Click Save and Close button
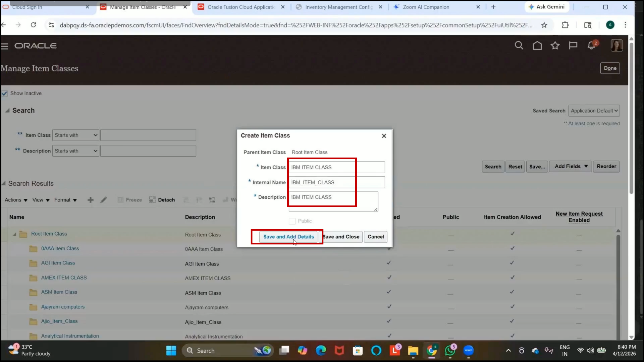 pyautogui.click(x=341, y=237)
